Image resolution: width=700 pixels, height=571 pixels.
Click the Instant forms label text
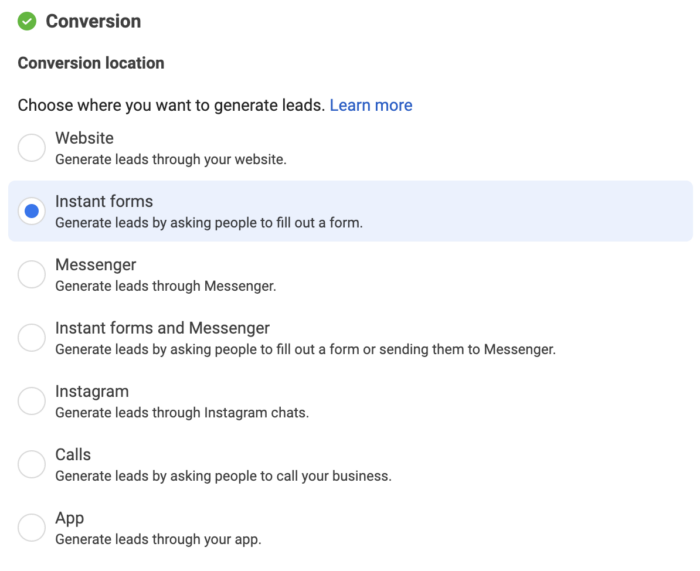point(104,201)
